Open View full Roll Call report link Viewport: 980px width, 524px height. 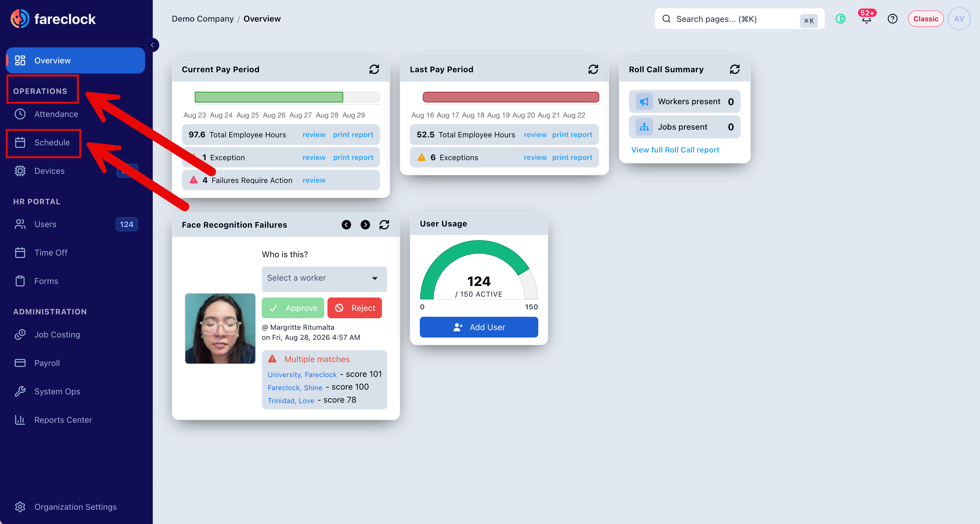(x=675, y=150)
